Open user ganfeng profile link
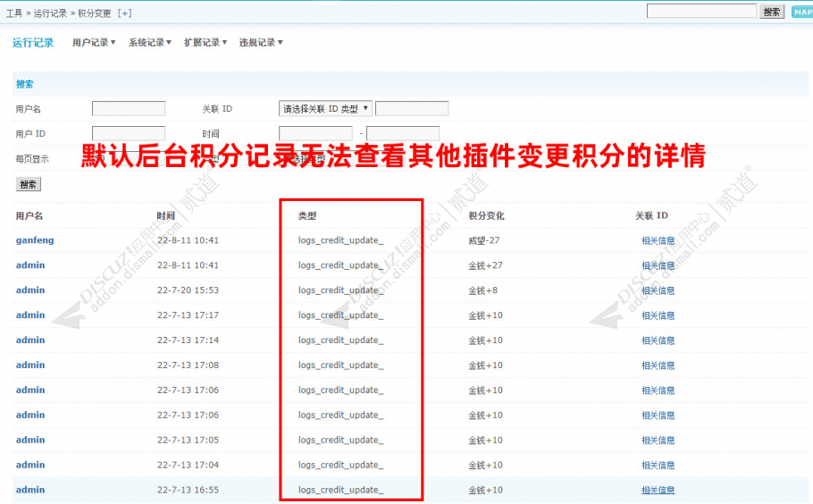This screenshot has height=504, width=813. pos(35,240)
